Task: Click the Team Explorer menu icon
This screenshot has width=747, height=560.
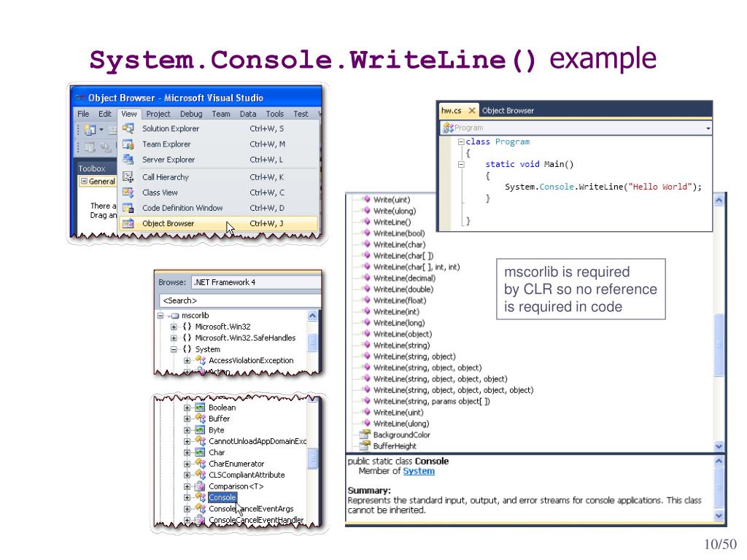Action: tap(128, 144)
